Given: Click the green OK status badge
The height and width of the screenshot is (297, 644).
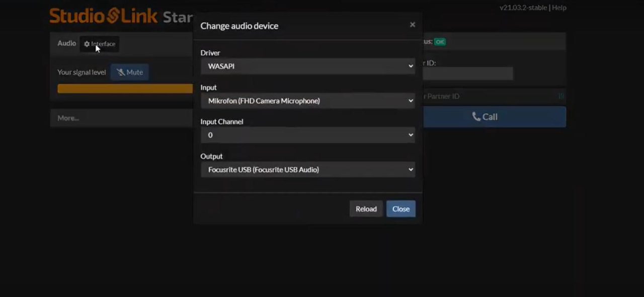Looking at the screenshot, I should coord(440,42).
